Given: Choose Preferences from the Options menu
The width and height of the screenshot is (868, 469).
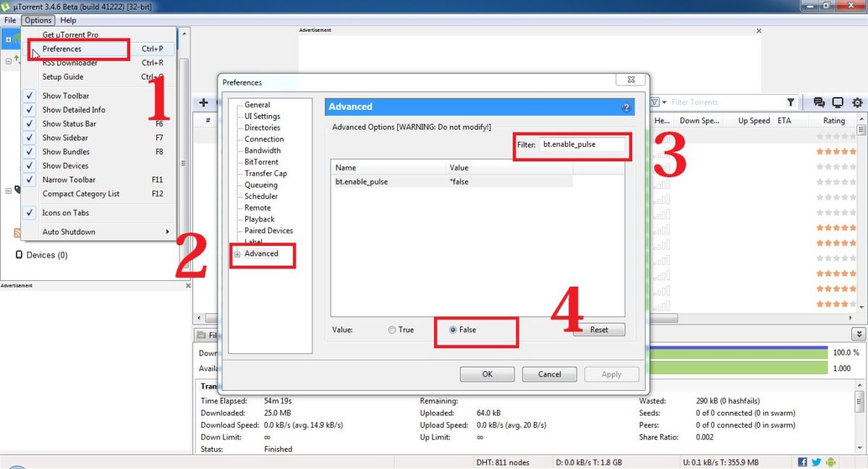Looking at the screenshot, I should (62, 49).
